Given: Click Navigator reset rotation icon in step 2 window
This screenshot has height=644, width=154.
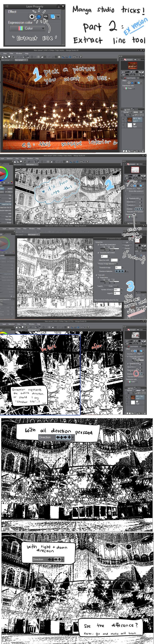Looking at the screenshot, I should (139, 178).
